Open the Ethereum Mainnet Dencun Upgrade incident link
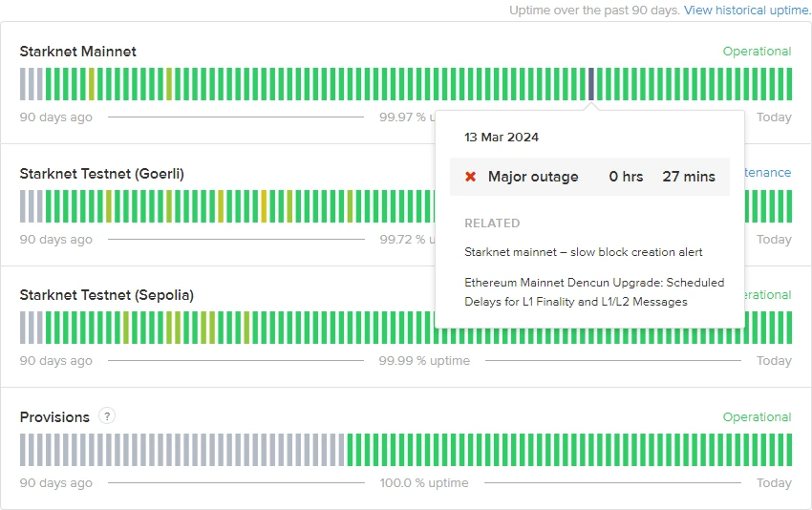This screenshot has width=812, height=510. point(594,292)
